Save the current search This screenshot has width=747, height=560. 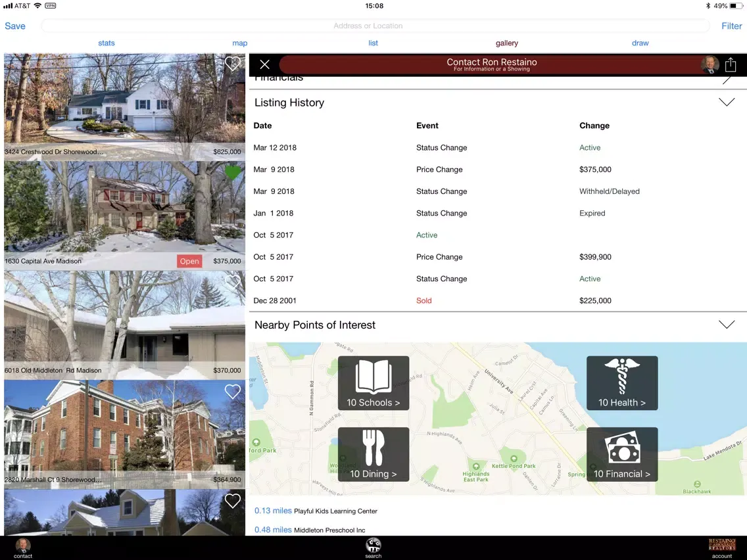point(14,26)
